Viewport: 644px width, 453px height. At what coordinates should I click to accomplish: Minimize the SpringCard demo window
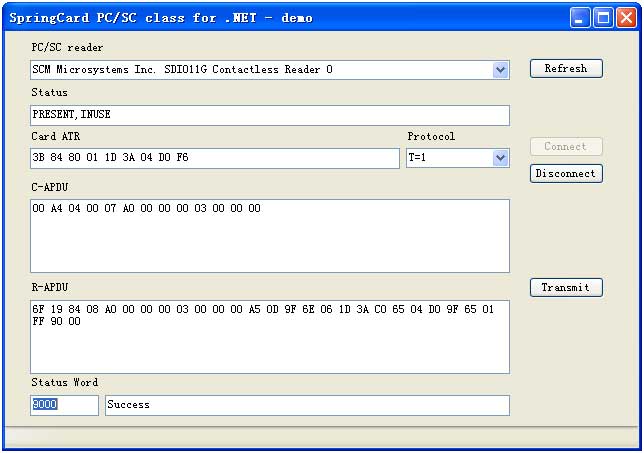580,18
